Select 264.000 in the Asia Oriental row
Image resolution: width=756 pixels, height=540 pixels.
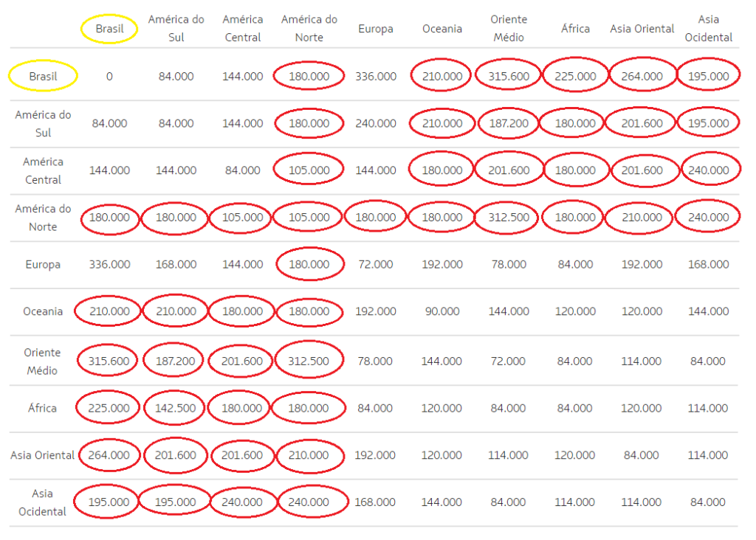pyautogui.click(x=109, y=455)
